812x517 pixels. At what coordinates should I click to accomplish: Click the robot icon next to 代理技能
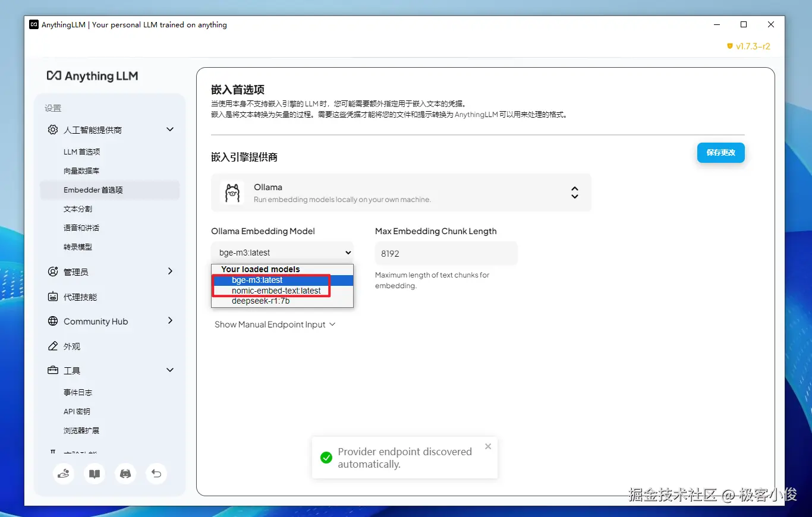[x=53, y=297]
